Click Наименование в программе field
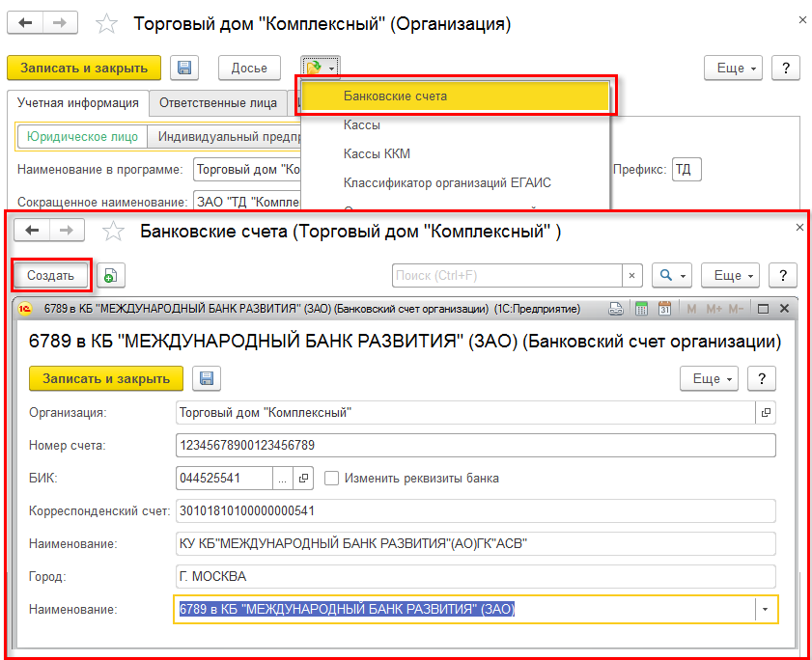 [x=247, y=170]
